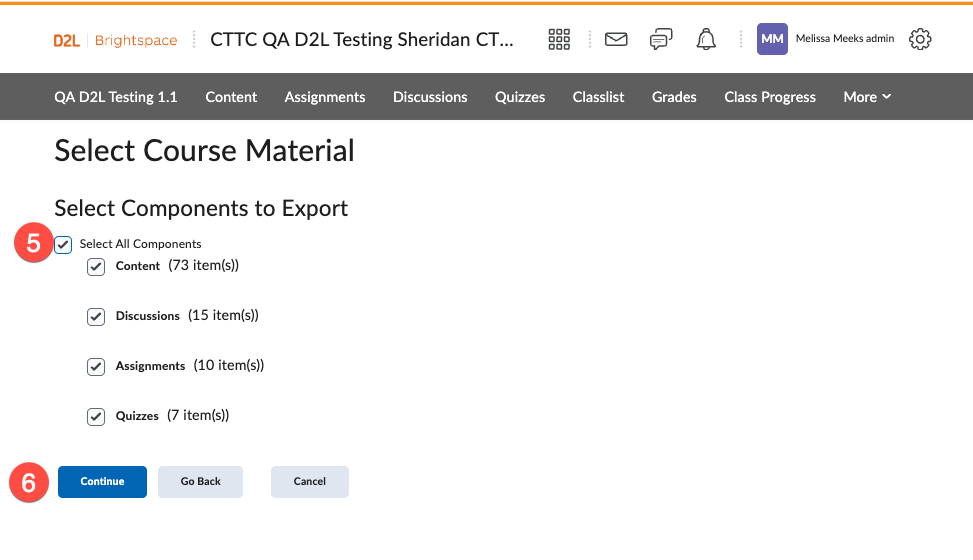Deselect the Assignments component checkbox
Image resolution: width=973 pixels, height=560 pixels.
[96, 367]
